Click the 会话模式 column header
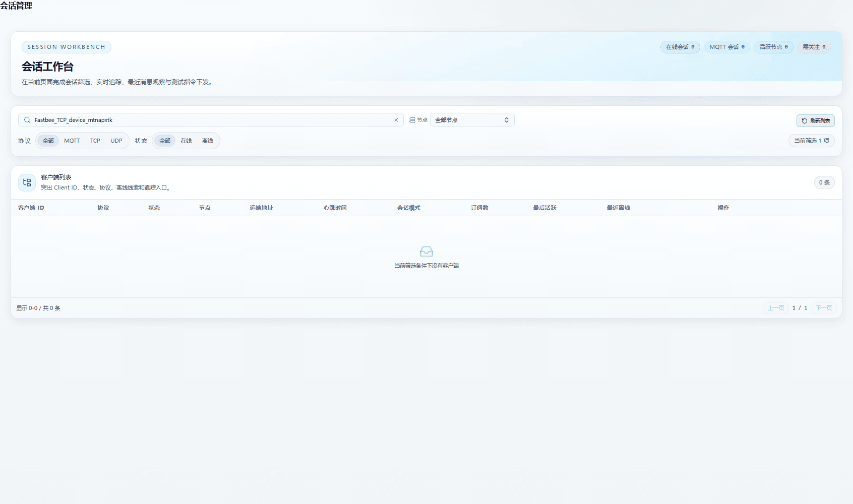This screenshot has height=504, width=853. pos(409,208)
